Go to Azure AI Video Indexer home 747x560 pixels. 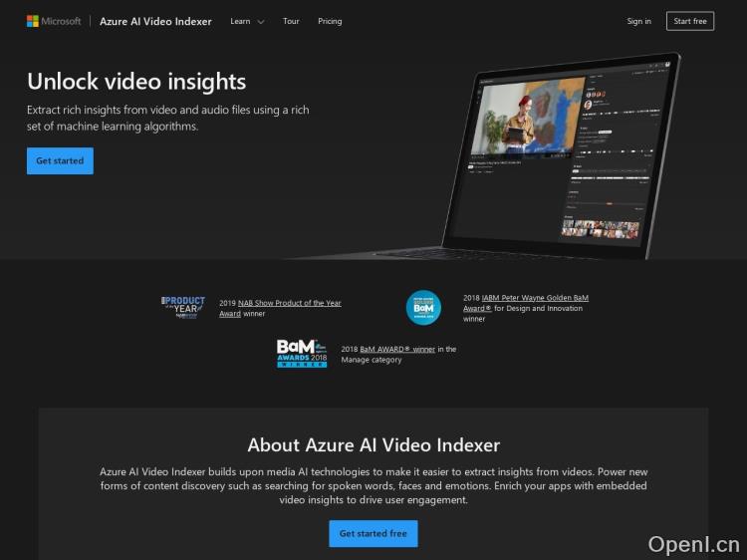[155, 21]
